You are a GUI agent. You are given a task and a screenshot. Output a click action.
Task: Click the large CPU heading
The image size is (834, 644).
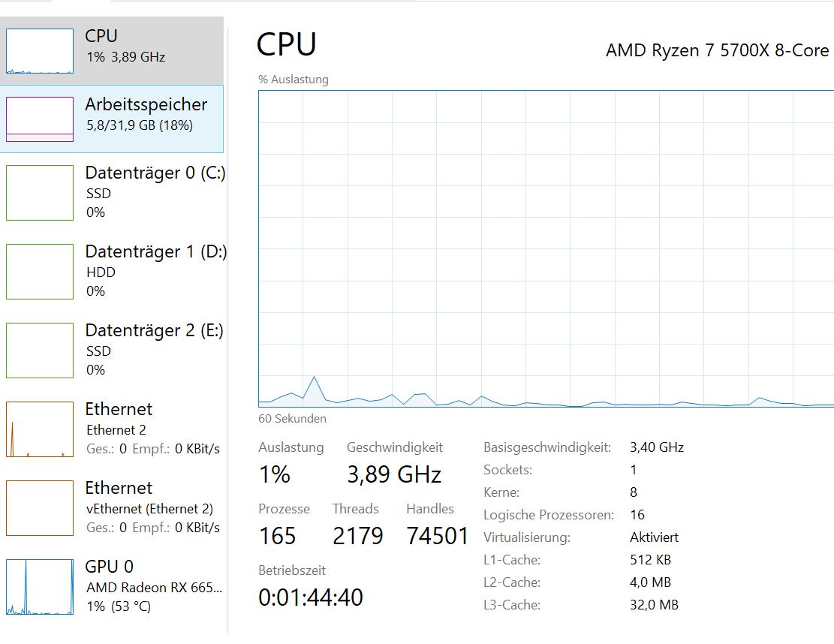286,44
